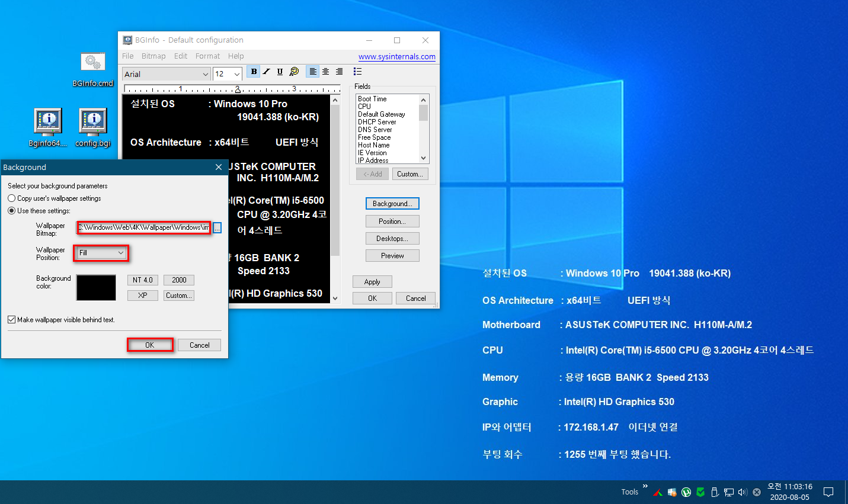Close the Background dialog
Screen dimensions: 848x504
(219, 168)
